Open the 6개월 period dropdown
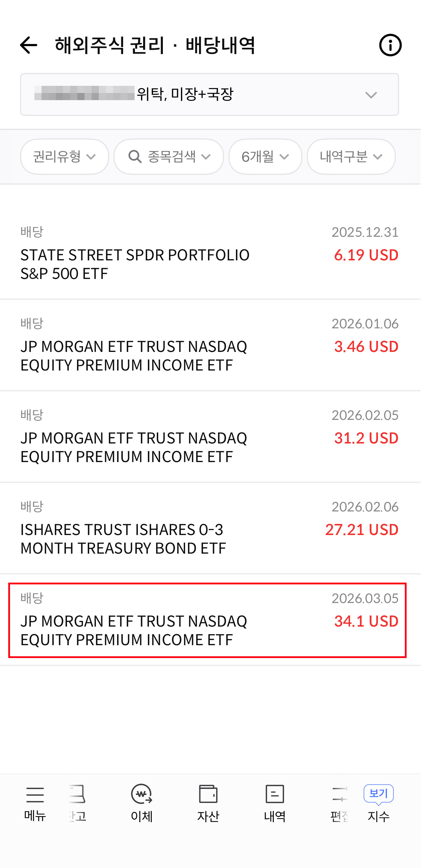 [265, 157]
